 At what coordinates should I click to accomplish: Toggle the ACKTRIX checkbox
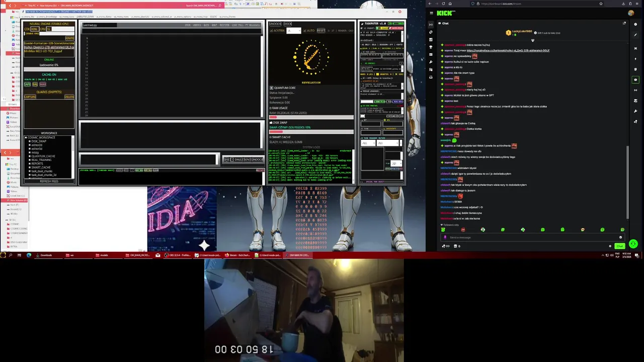click(271, 31)
